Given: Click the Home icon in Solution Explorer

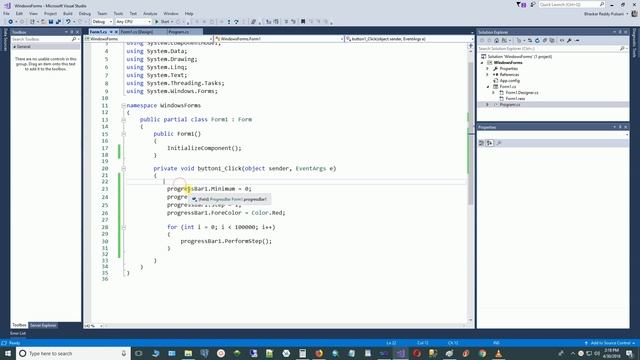Looking at the screenshot, I should coord(496,40).
